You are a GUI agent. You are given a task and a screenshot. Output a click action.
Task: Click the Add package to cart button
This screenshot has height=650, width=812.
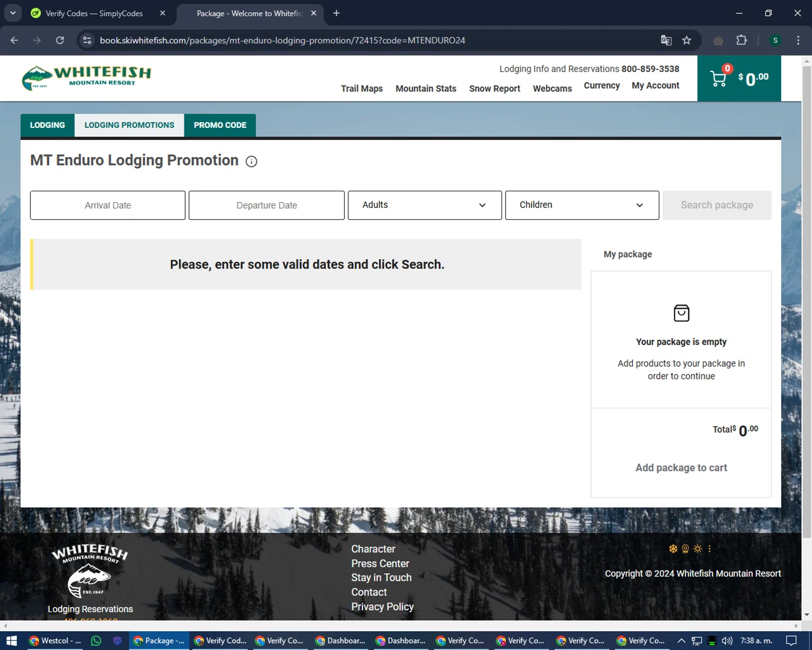click(x=681, y=467)
